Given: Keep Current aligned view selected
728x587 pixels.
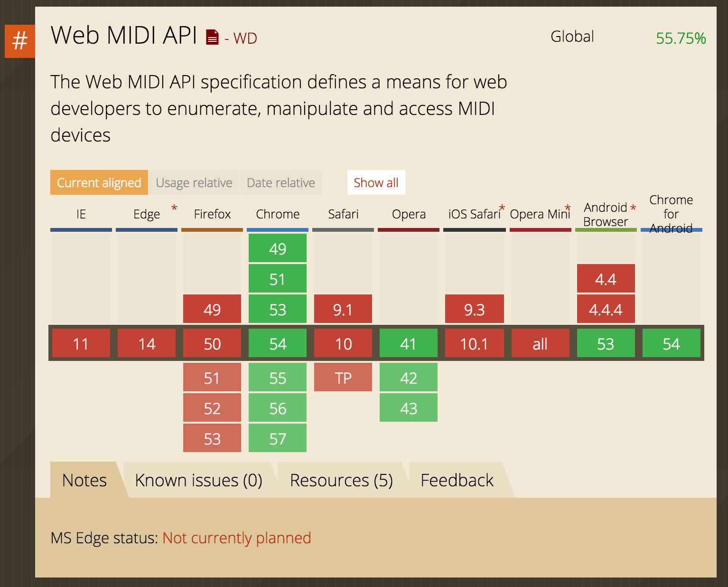Looking at the screenshot, I should (98, 182).
